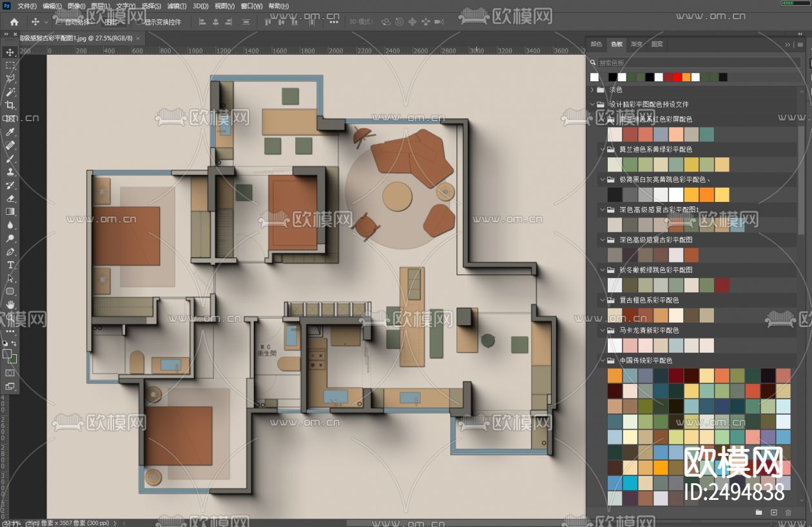The height and width of the screenshot is (527, 812).
Task: Open the 文件(F) menu
Action: (x=27, y=6)
